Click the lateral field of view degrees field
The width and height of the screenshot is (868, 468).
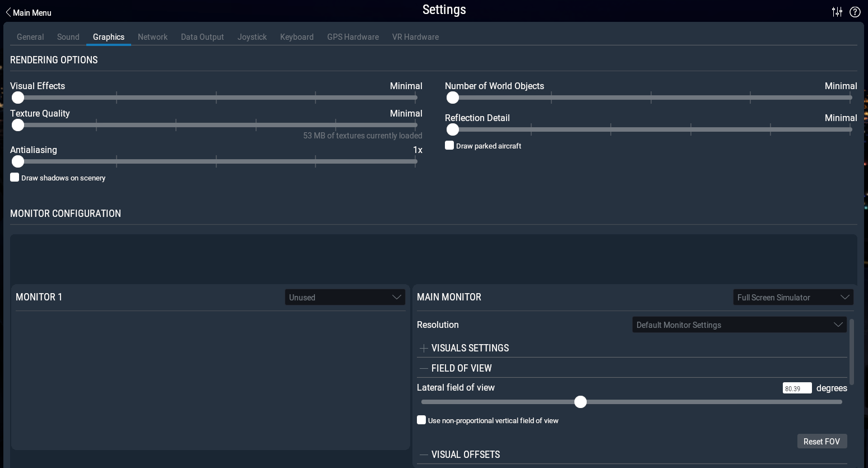click(x=797, y=388)
